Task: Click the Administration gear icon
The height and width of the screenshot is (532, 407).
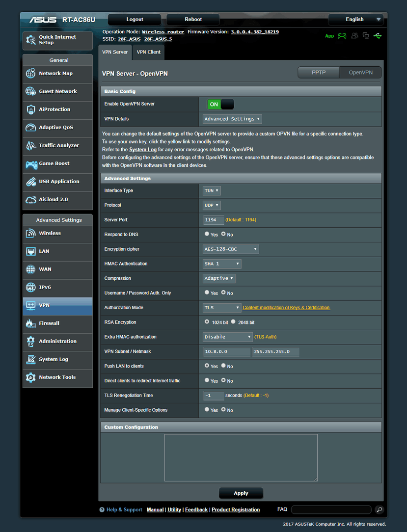Action: click(x=30, y=341)
